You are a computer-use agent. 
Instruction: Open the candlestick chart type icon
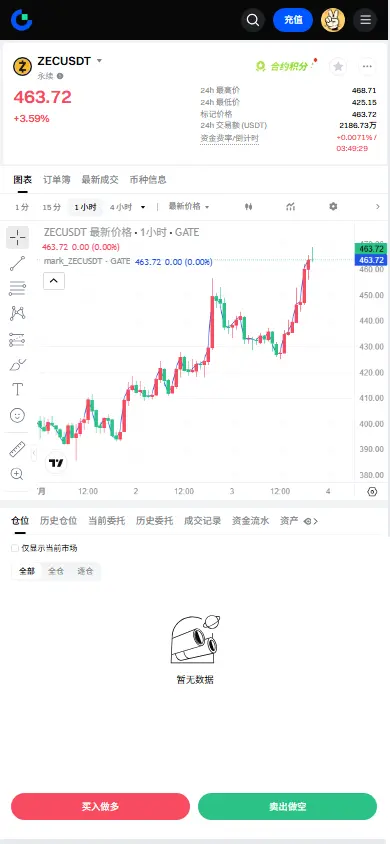coord(248,207)
